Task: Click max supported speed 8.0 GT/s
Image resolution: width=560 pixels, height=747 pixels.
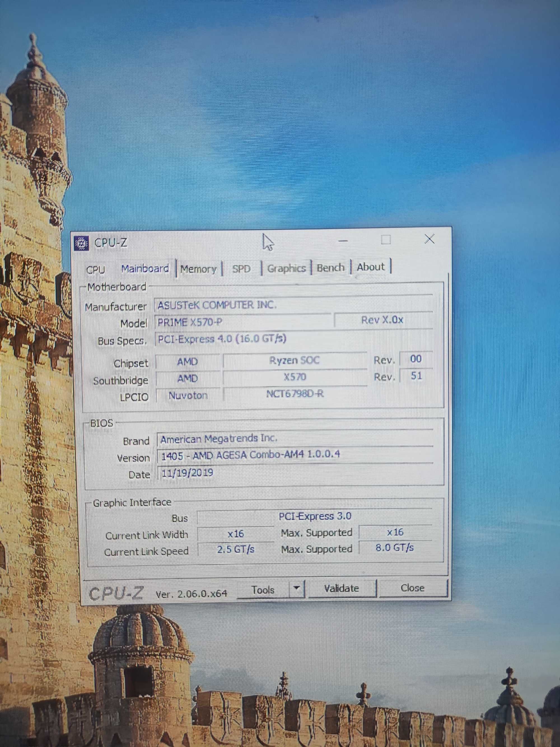Action: (x=395, y=547)
